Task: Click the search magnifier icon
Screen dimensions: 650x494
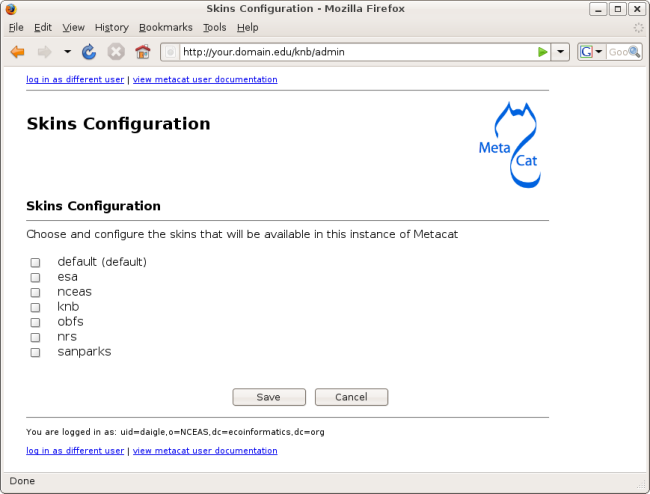Action: click(634, 52)
